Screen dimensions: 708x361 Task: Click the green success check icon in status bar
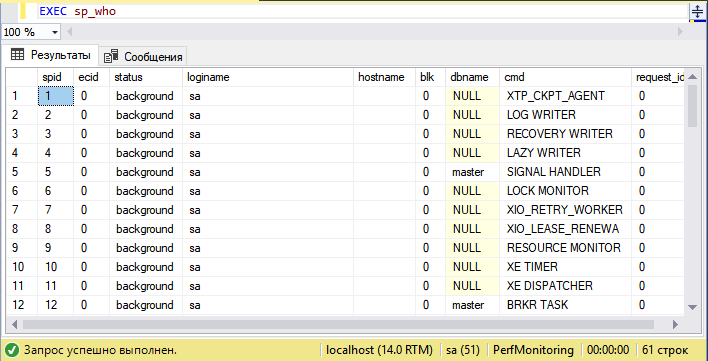point(13,350)
